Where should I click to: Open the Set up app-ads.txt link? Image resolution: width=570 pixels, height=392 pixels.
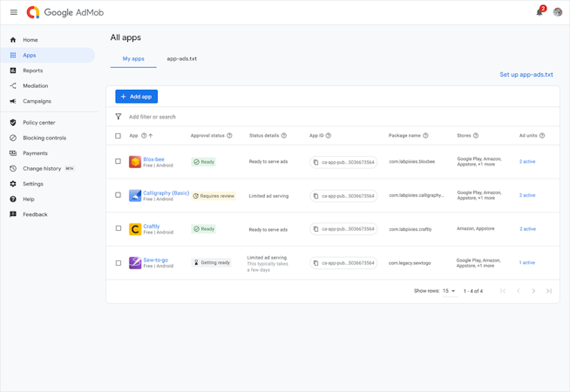(x=526, y=74)
